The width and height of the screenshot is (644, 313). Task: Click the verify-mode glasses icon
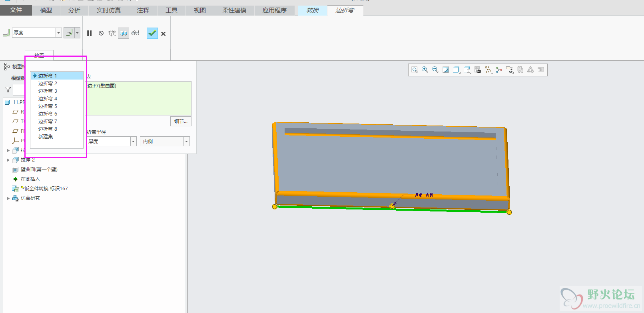pyautogui.click(x=136, y=33)
